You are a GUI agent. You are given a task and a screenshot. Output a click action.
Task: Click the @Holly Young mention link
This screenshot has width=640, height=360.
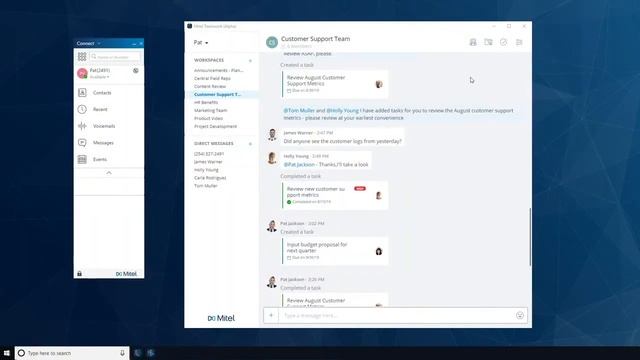point(342,111)
